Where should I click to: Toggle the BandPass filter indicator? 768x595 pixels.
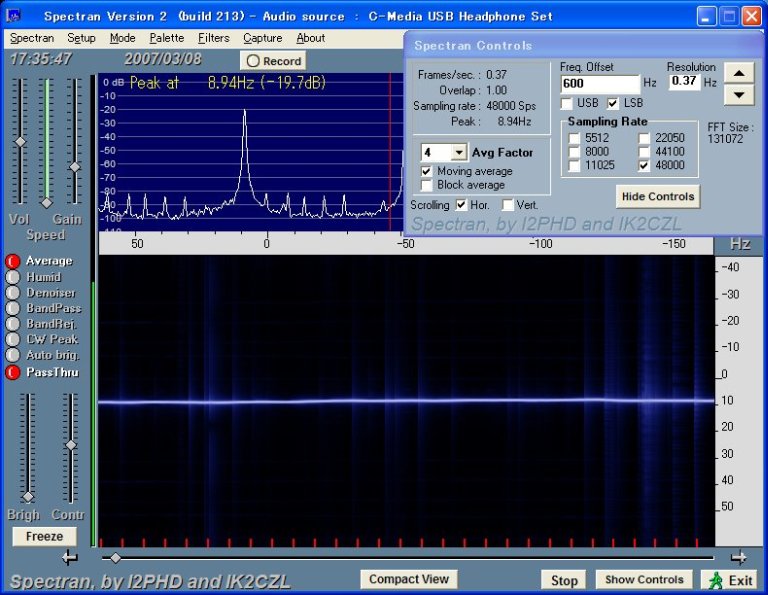coord(13,309)
